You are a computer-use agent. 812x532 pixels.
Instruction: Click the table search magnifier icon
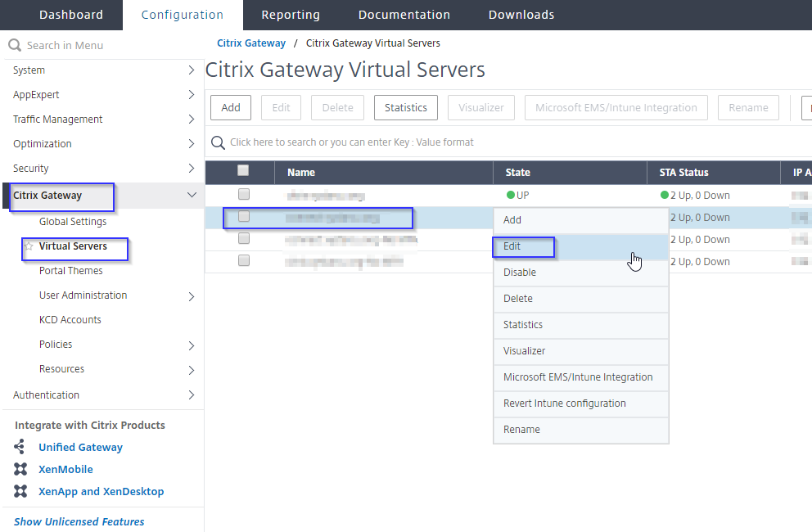[218, 143]
